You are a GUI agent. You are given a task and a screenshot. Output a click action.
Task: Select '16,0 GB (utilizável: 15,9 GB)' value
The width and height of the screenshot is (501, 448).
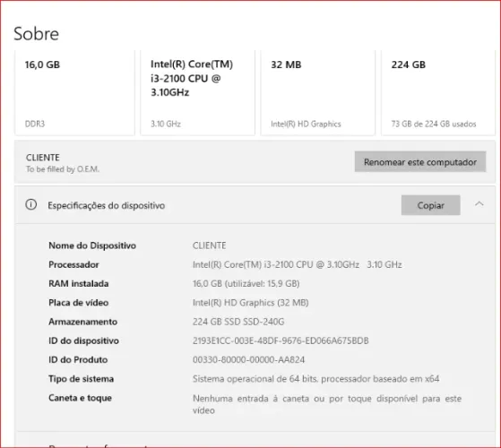(x=246, y=283)
